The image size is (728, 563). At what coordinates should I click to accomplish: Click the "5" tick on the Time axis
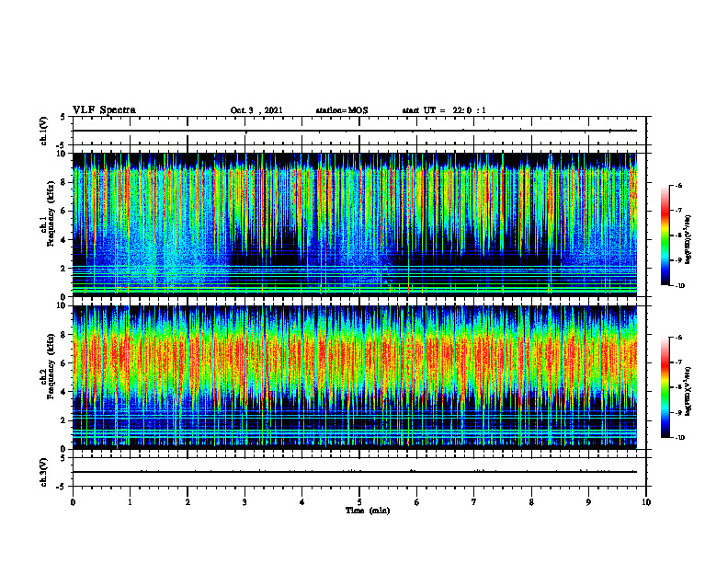pyautogui.click(x=359, y=502)
